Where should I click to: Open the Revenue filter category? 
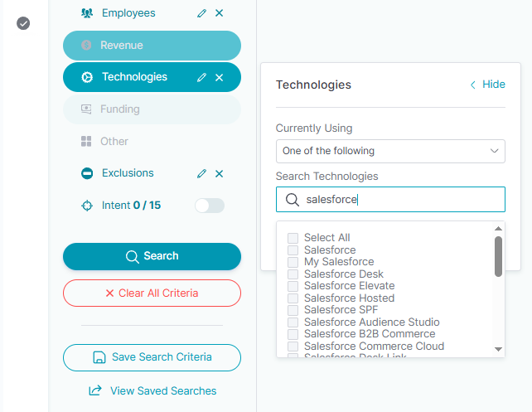click(x=152, y=46)
